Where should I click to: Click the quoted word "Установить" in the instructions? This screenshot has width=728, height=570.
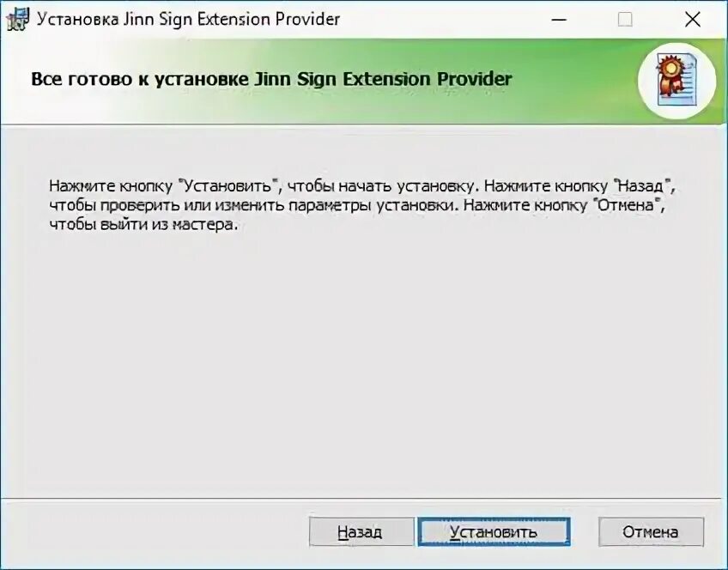(228, 185)
